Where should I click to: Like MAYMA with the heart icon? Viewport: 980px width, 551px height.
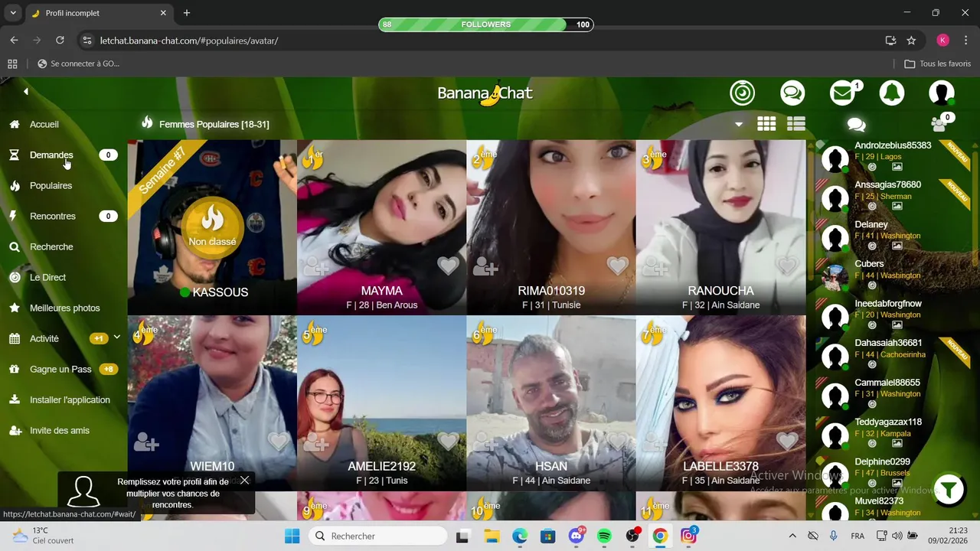point(449,266)
